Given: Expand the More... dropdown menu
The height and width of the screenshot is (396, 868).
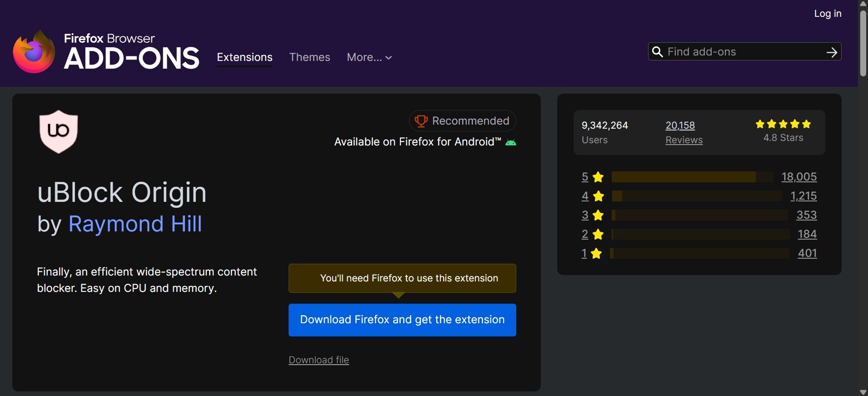Looking at the screenshot, I should coord(369,57).
